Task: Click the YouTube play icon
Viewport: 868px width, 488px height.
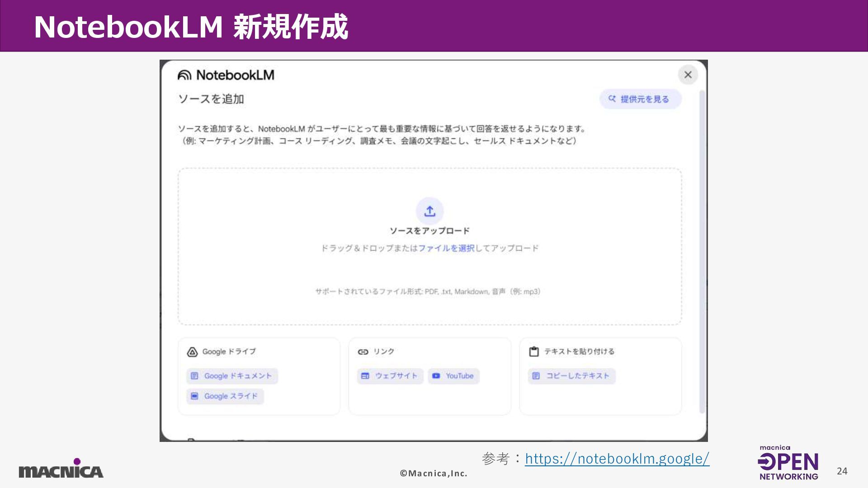Action: [x=436, y=376]
